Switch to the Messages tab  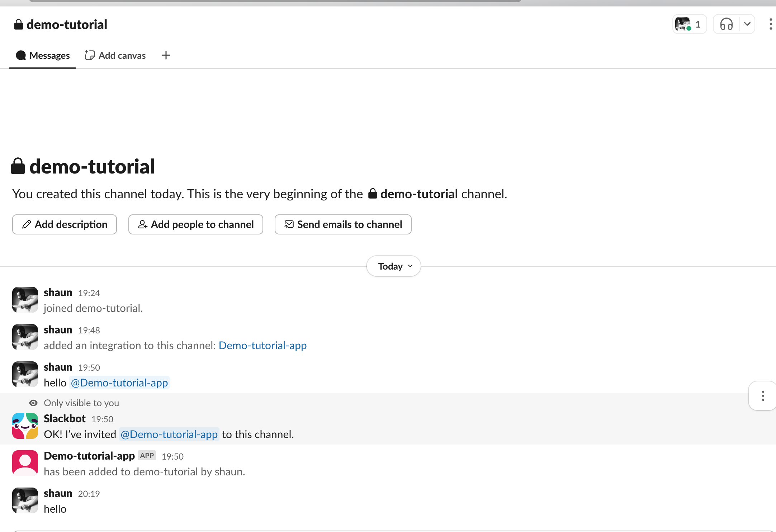coord(43,55)
